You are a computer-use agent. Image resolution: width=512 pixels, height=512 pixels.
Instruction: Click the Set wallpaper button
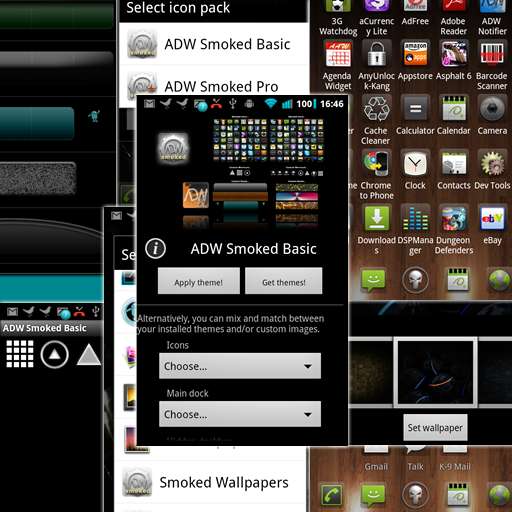[435, 427]
